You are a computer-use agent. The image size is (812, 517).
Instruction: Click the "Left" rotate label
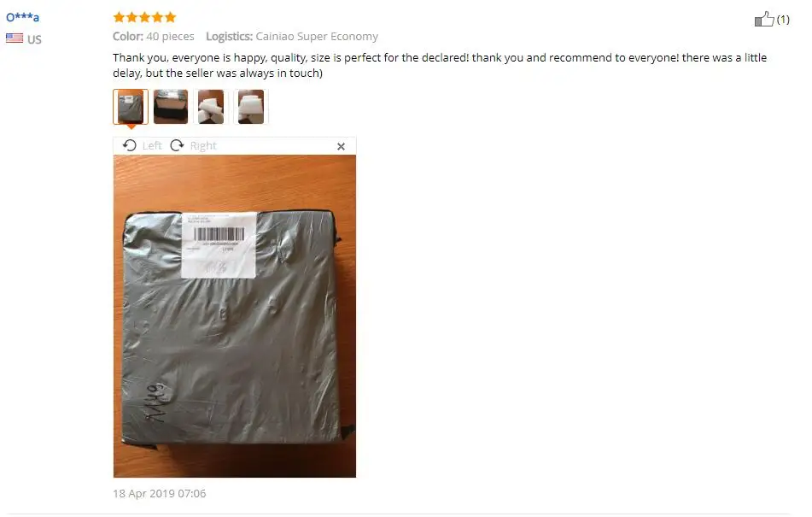(152, 146)
